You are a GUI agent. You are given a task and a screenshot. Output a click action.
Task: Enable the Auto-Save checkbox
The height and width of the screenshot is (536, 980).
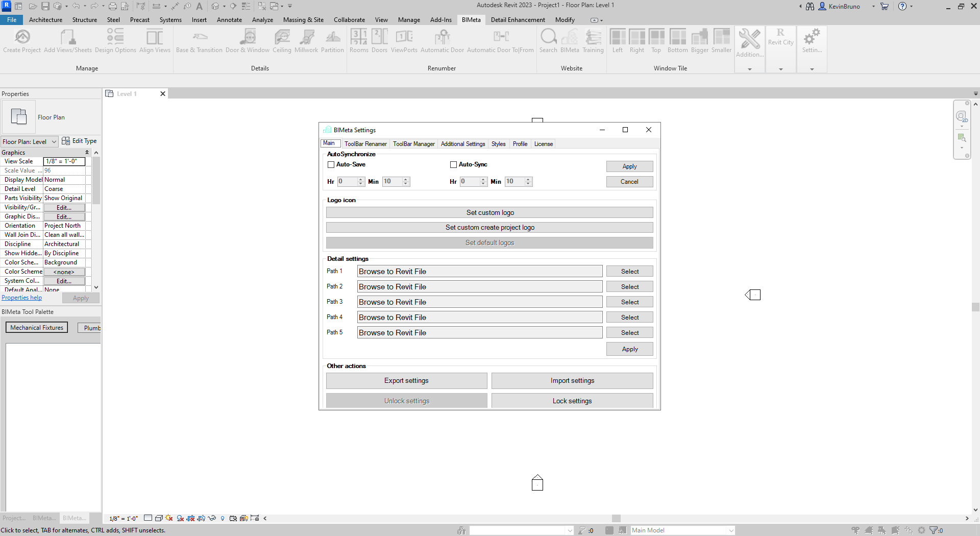331,164
